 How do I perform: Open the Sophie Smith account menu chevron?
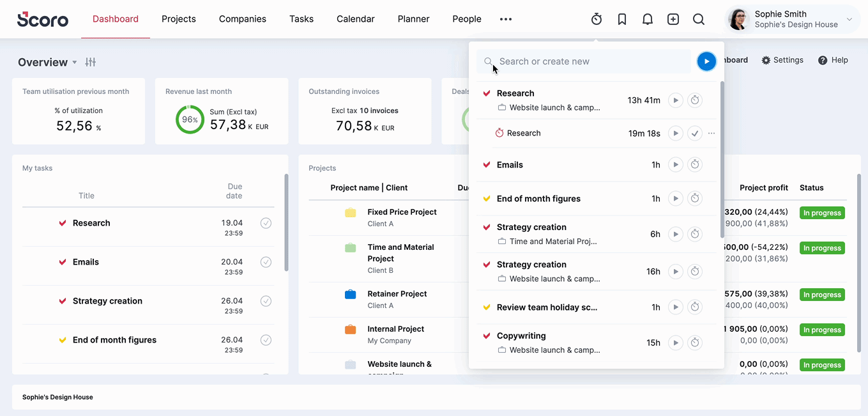(x=849, y=20)
